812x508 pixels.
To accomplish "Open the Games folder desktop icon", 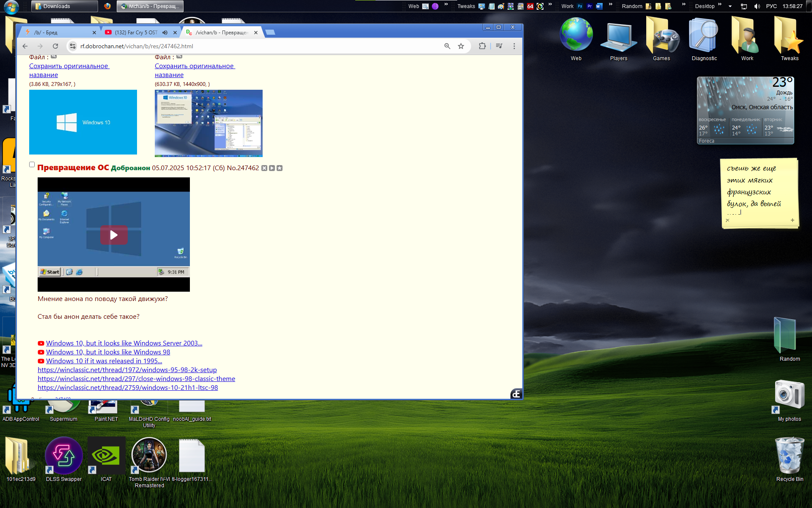I will tap(661, 39).
